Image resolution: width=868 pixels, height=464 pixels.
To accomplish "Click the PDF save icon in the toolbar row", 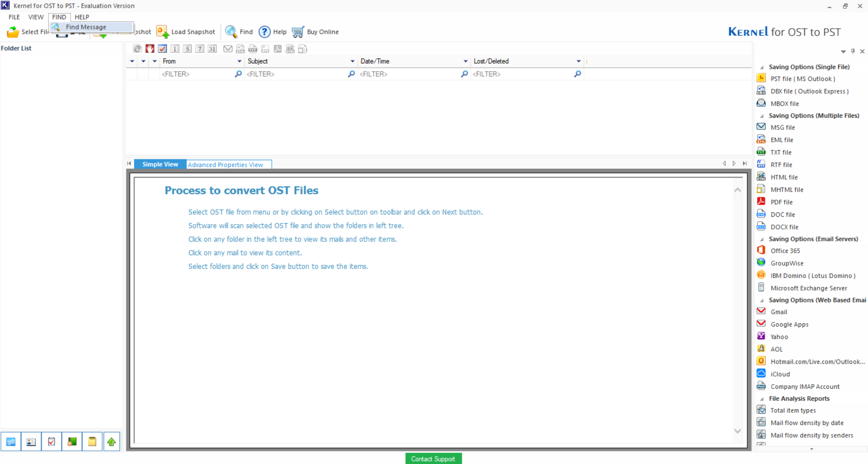I will coord(278,49).
